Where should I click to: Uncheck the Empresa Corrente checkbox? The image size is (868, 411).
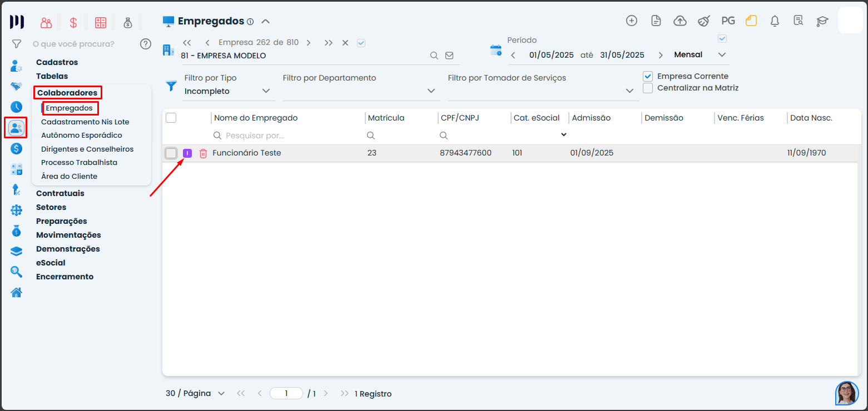[648, 76]
